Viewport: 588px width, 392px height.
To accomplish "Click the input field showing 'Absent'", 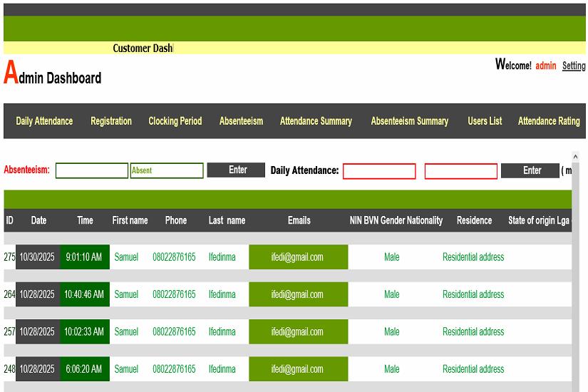I will click(167, 171).
